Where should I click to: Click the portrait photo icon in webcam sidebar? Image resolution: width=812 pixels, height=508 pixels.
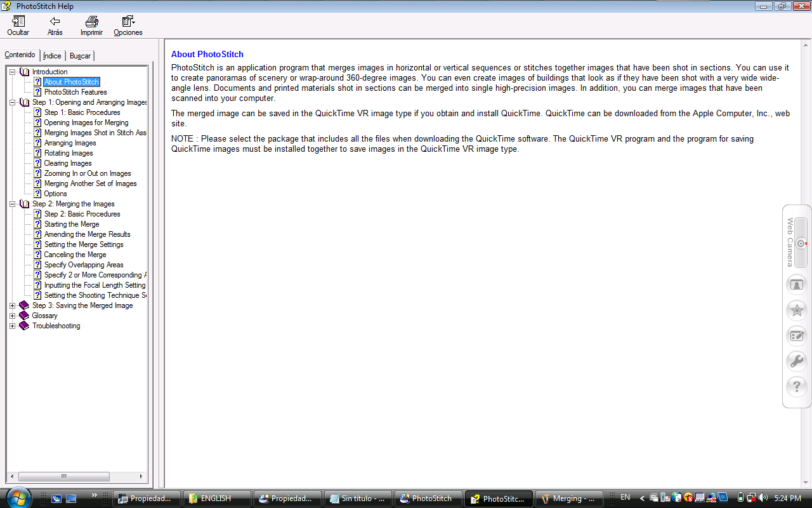(x=796, y=285)
